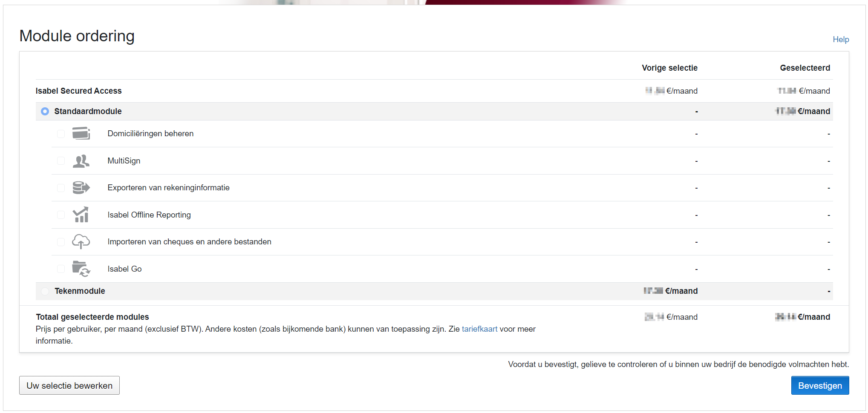Click the Domiciliëringen beheren card icon
868x413 pixels.
[81, 134]
